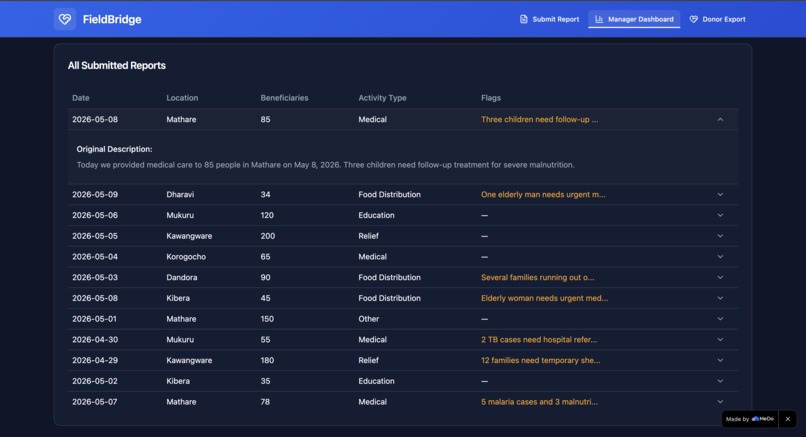Image resolution: width=806 pixels, height=437 pixels.
Task: Click the Submit Report document icon
Action: tap(523, 19)
